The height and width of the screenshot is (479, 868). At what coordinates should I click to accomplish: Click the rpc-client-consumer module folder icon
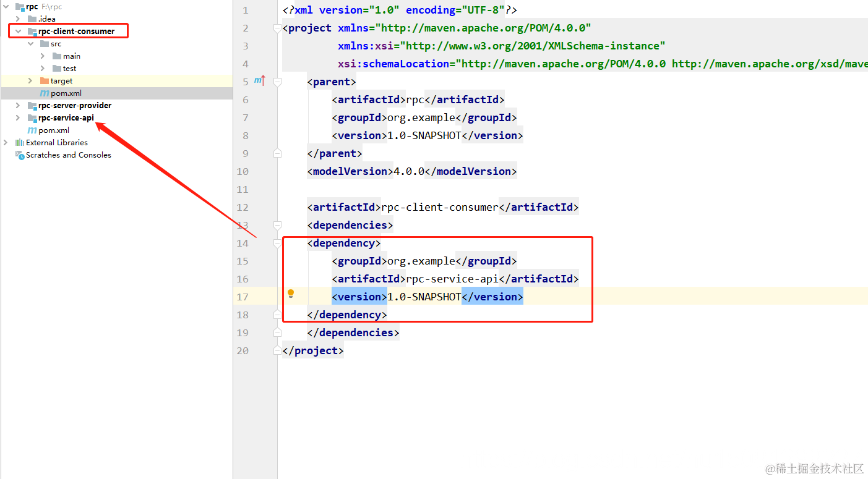point(32,32)
